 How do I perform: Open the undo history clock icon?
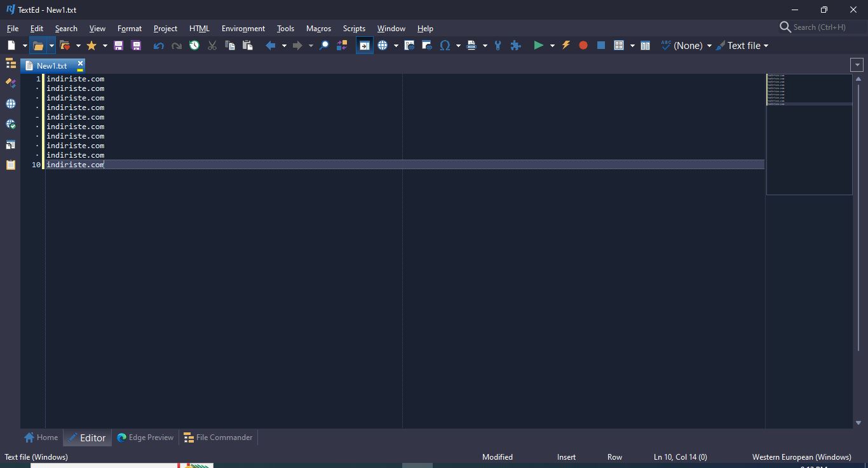pos(194,45)
